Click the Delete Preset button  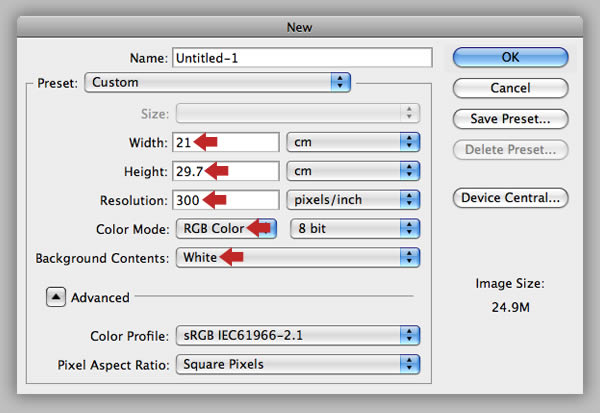(x=510, y=149)
